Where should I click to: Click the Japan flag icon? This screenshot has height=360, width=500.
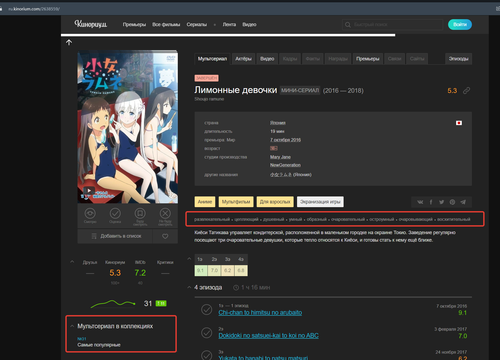459,123
